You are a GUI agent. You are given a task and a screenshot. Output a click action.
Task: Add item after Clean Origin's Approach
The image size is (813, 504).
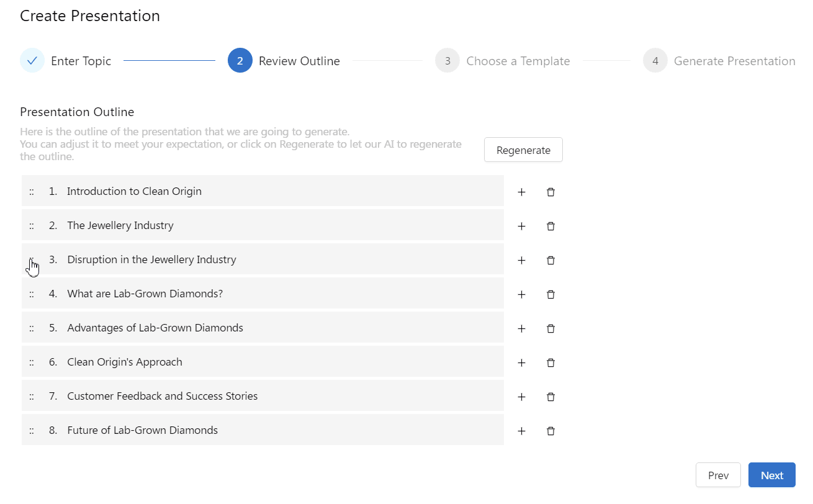tap(521, 362)
